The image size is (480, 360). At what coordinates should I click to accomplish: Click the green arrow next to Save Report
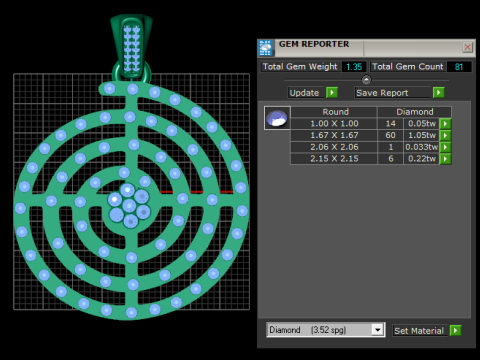click(x=438, y=92)
